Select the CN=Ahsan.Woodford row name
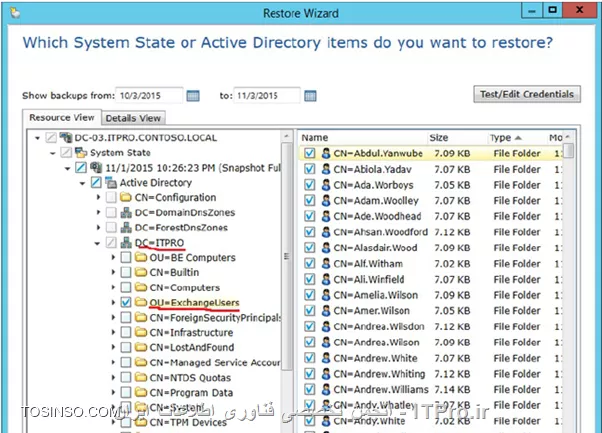Screen dimensions: 602x433 [x=380, y=232]
